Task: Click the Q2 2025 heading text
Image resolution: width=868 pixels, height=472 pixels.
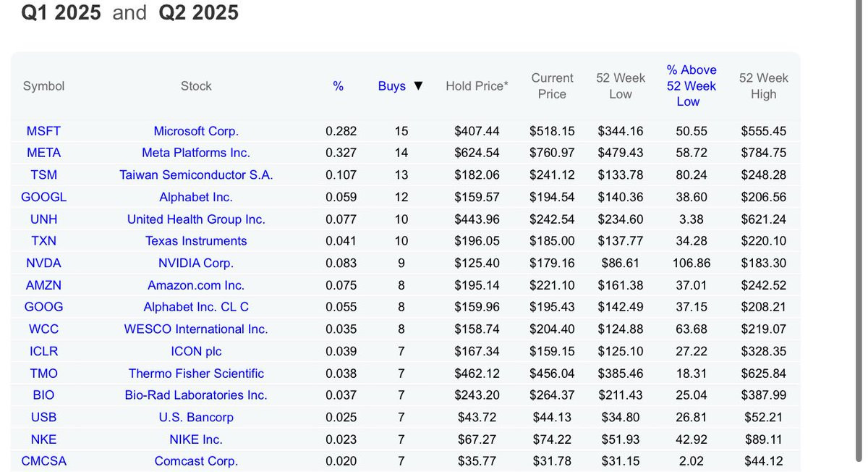Action: 198,12
